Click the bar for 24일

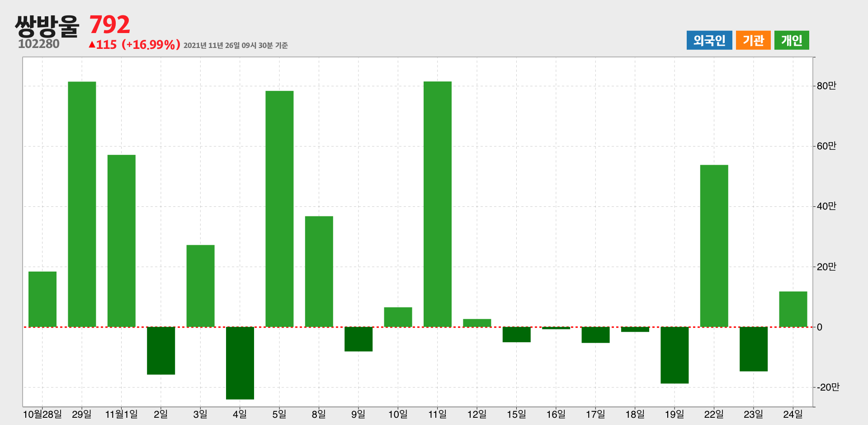(x=793, y=309)
